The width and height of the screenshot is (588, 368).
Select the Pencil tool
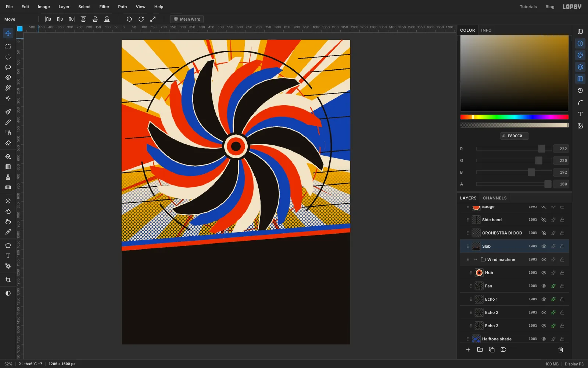click(8, 122)
